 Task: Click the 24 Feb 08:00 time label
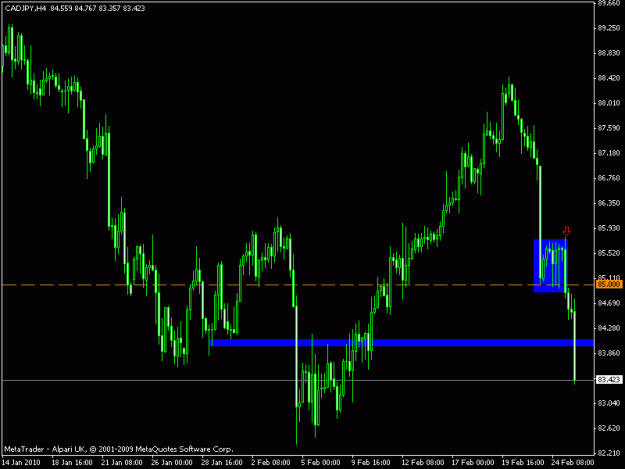click(572, 463)
